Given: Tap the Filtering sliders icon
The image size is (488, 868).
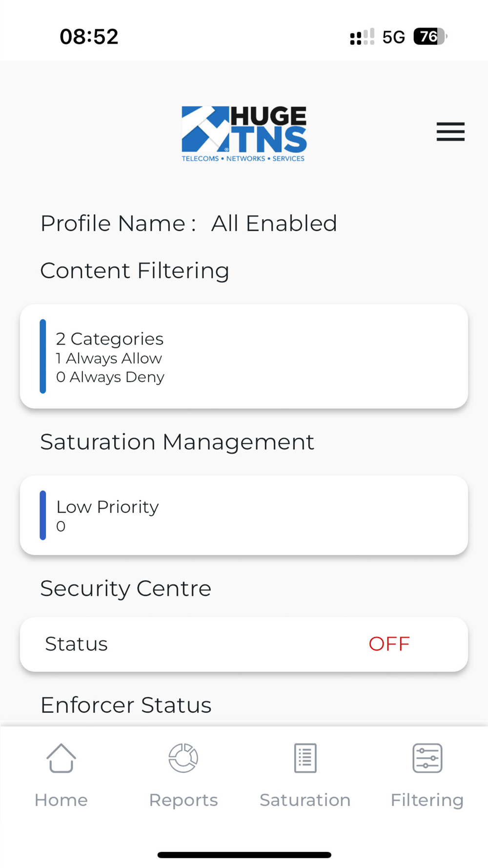Looking at the screenshot, I should tap(427, 758).
